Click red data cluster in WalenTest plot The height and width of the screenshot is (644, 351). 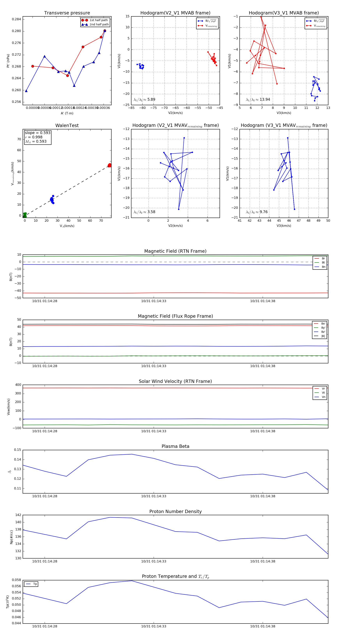click(110, 165)
